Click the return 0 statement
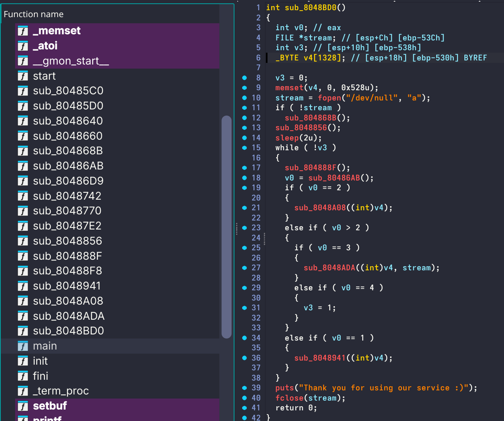 tap(296, 408)
